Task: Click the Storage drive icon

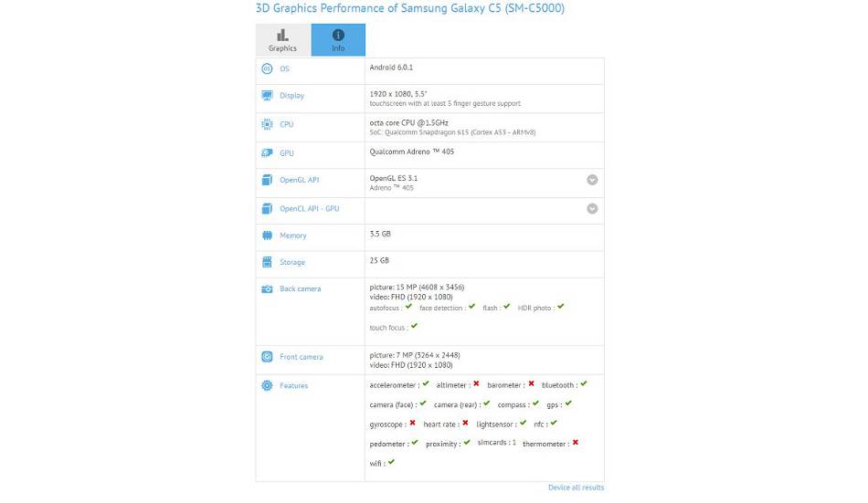Action: click(x=267, y=262)
